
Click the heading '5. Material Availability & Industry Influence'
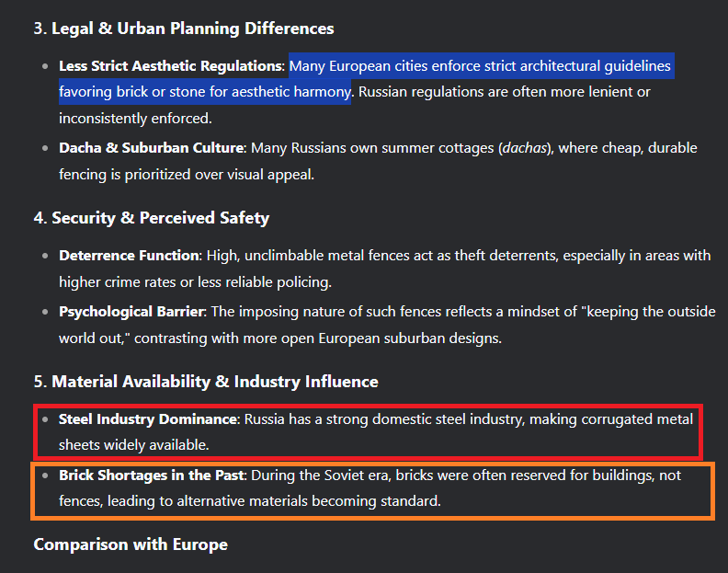[x=206, y=381]
